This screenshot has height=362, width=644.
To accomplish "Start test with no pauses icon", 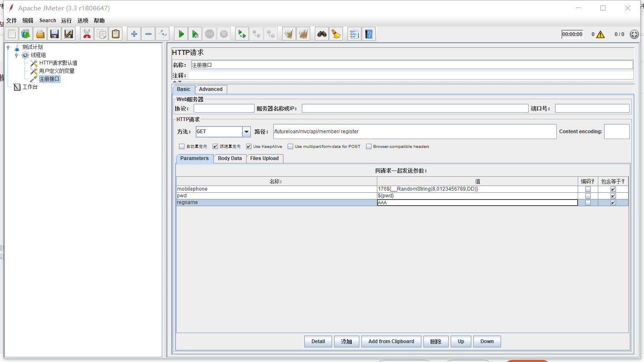I will (195, 34).
